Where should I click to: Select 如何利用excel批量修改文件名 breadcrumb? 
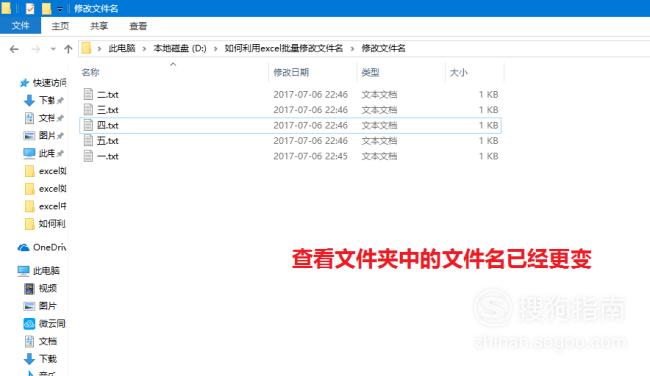pyautogui.click(x=284, y=48)
